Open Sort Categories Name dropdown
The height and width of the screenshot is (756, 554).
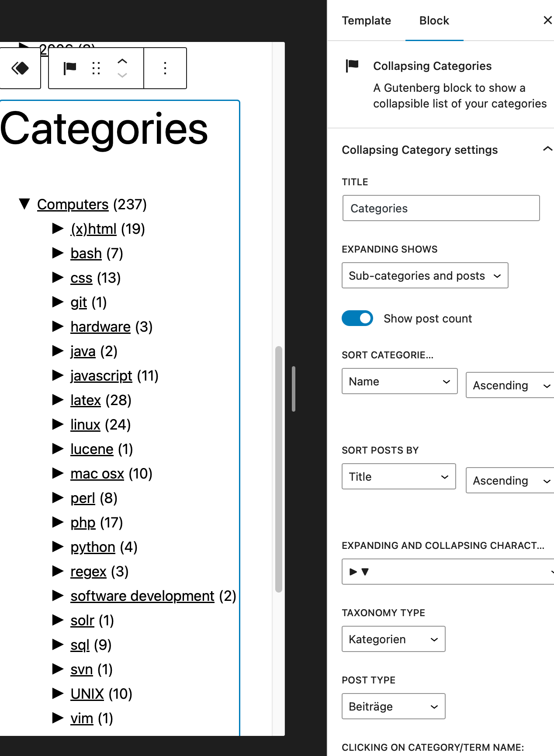coord(399,381)
